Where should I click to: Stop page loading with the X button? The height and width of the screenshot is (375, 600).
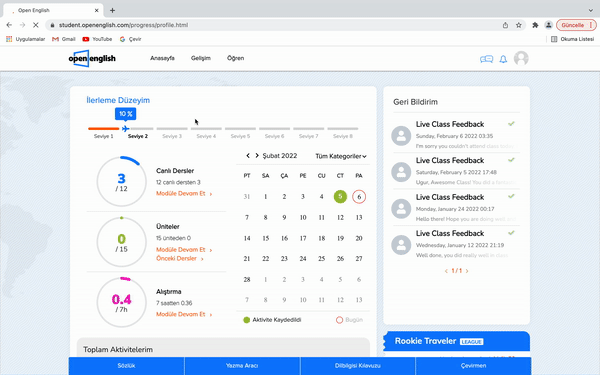(x=36, y=25)
